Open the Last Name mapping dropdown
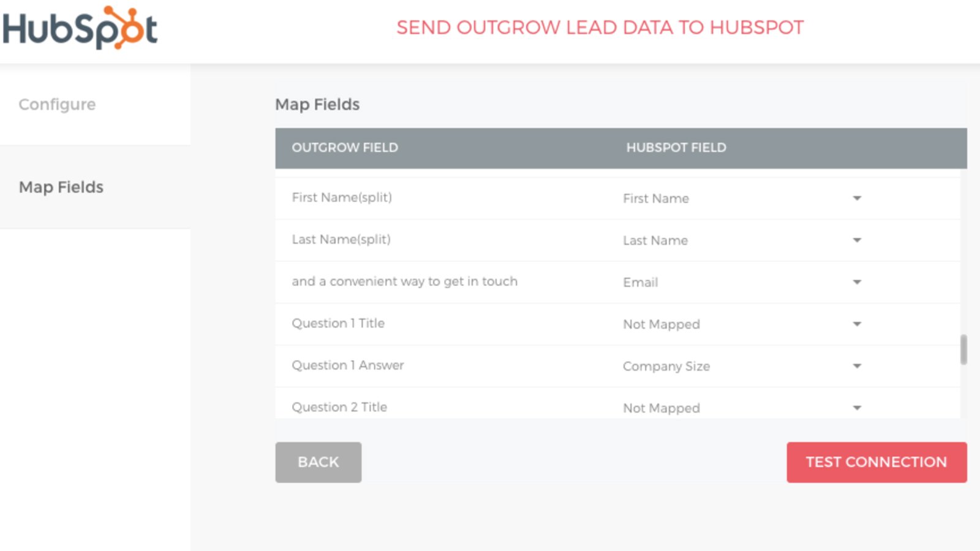Viewport: 980px width, 551px height. [x=856, y=241]
